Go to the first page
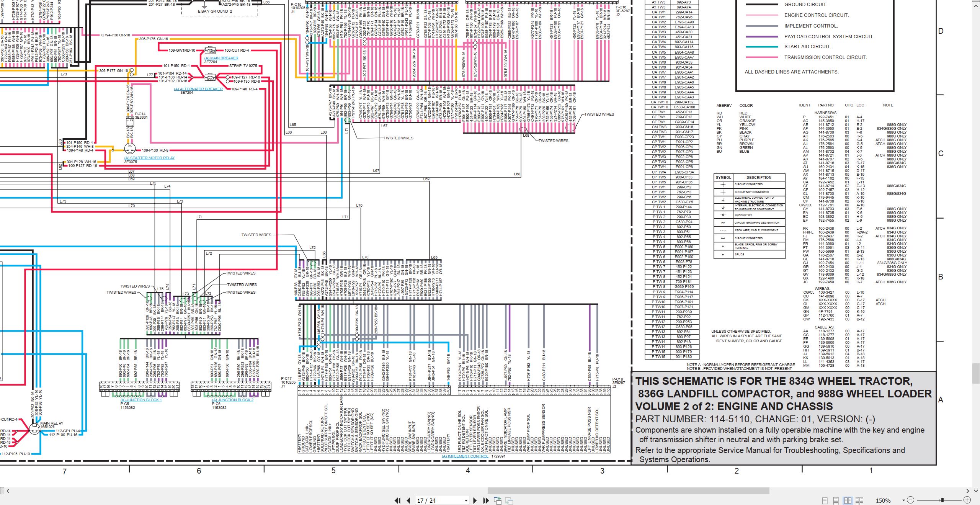Image resolution: width=980 pixels, height=505 pixels. [398, 500]
